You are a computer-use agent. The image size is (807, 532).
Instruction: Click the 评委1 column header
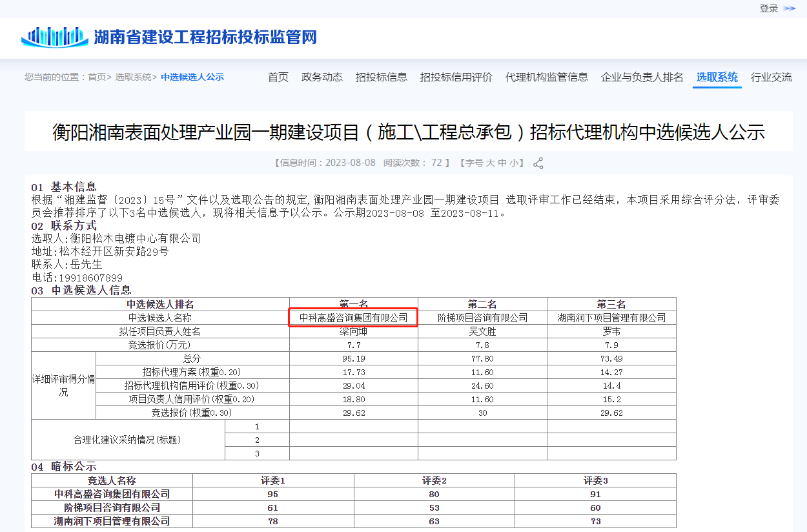[273, 480]
